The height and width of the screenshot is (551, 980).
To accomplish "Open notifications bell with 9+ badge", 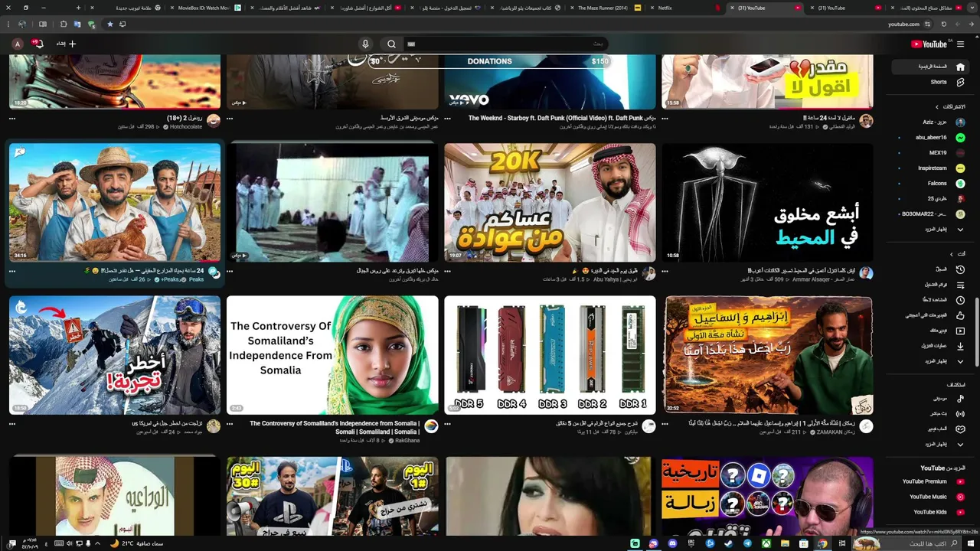I will (38, 44).
